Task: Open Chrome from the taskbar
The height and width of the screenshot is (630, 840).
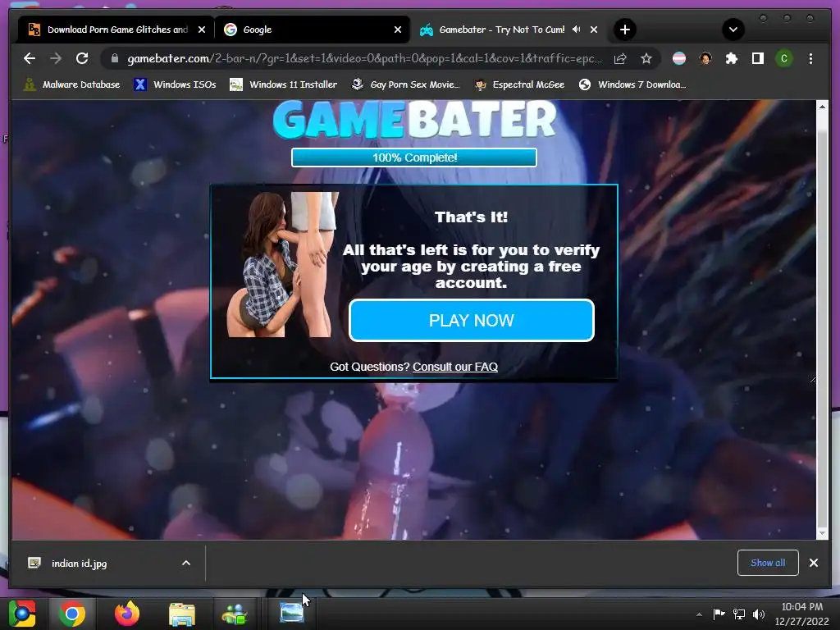Action: pos(72,614)
